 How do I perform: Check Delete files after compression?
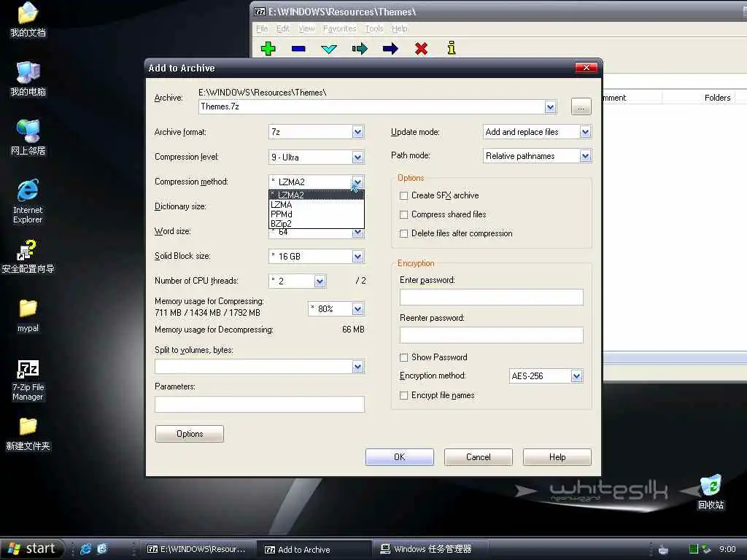[x=403, y=234]
